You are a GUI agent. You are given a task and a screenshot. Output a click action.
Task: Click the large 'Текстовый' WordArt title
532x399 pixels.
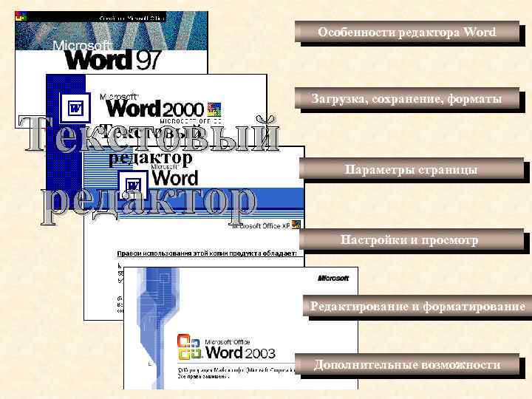click(x=149, y=134)
